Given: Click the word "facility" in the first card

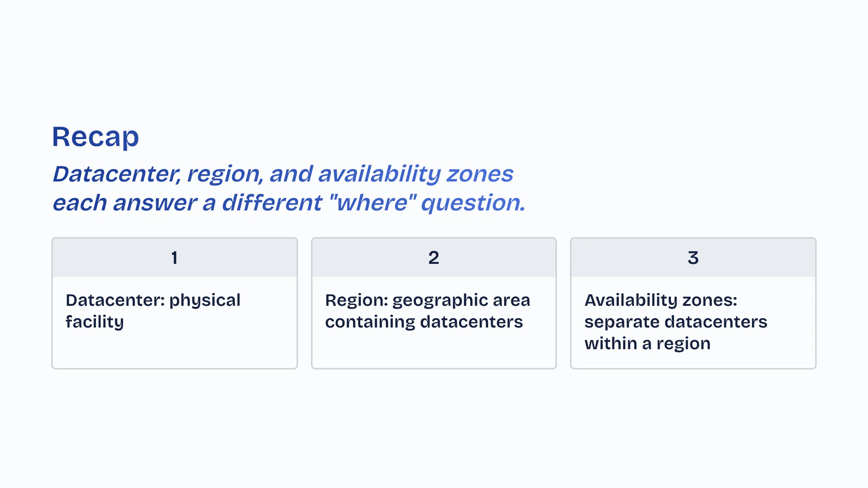Looking at the screenshot, I should coord(94,322).
